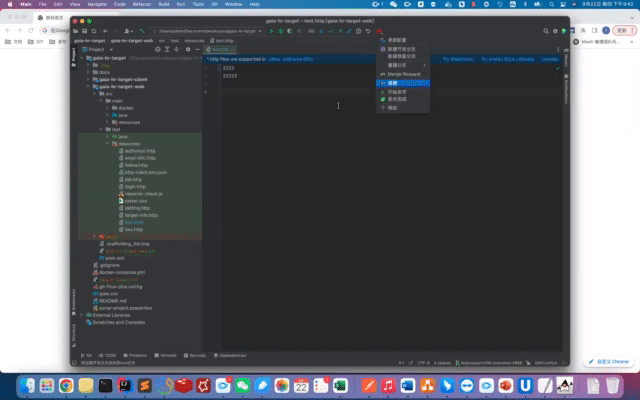Open Google Chrome from the Dock

click(x=66, y=385)
